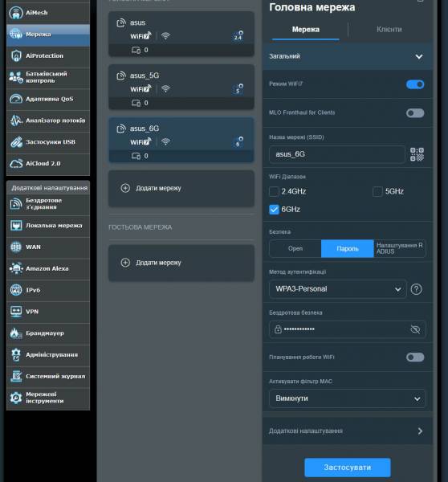Click the VPN monitor icon
The height and width of the screenshot is (482, 448).
(16, 312)
